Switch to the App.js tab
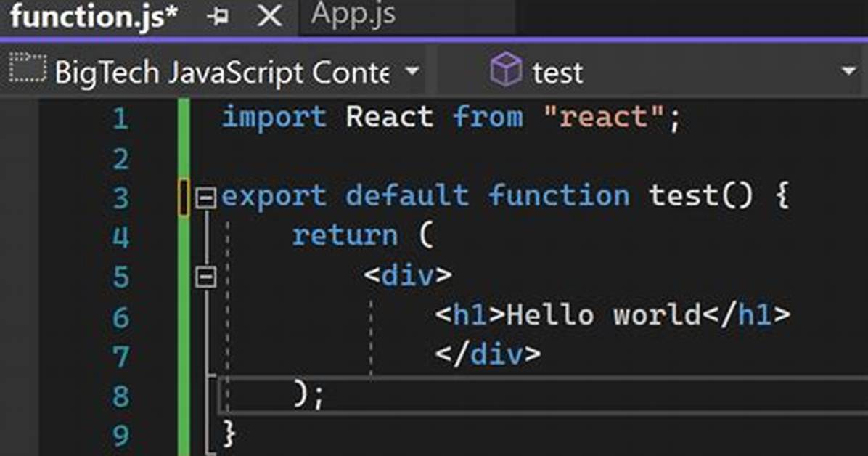 point(353,15)
